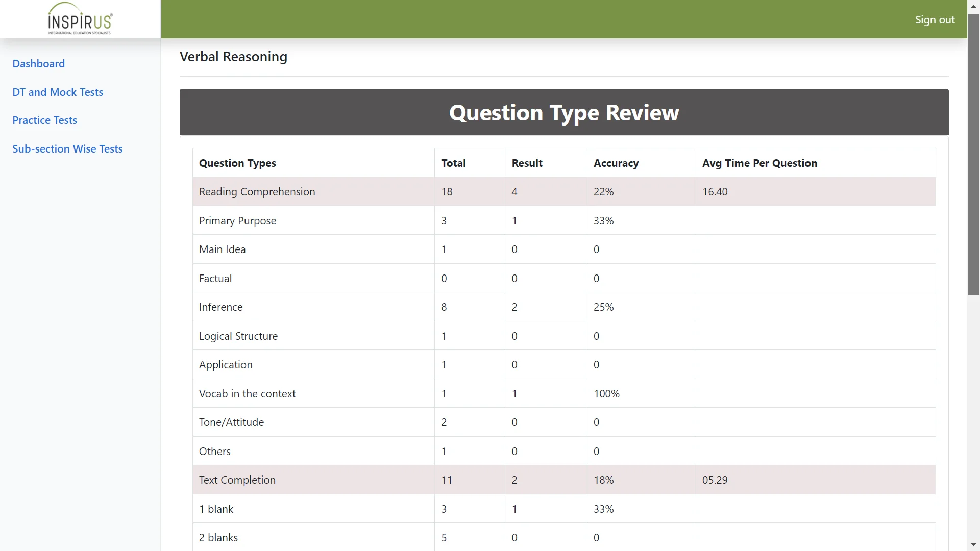The width and height of the screenshot is (980, 551).
Task: Click the Accuracy column header
Action: 616,163
